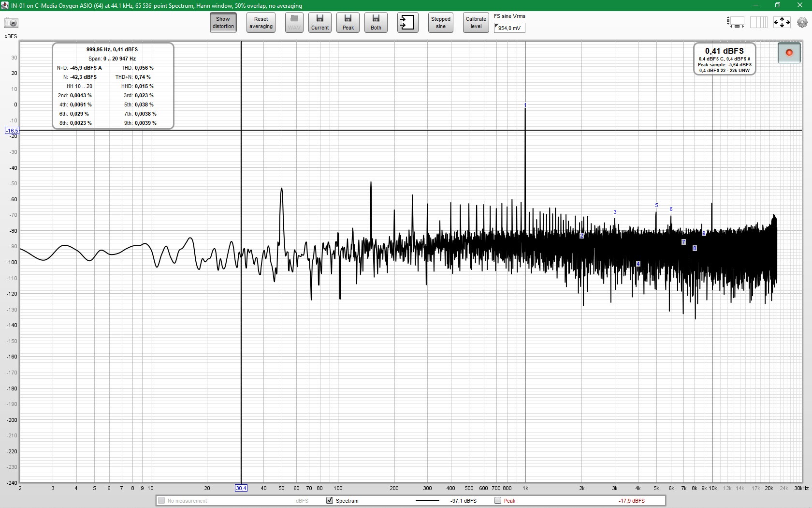
Task: Click 1k frequency axis label
Action: pyautogui.click(x=525, y=488)
